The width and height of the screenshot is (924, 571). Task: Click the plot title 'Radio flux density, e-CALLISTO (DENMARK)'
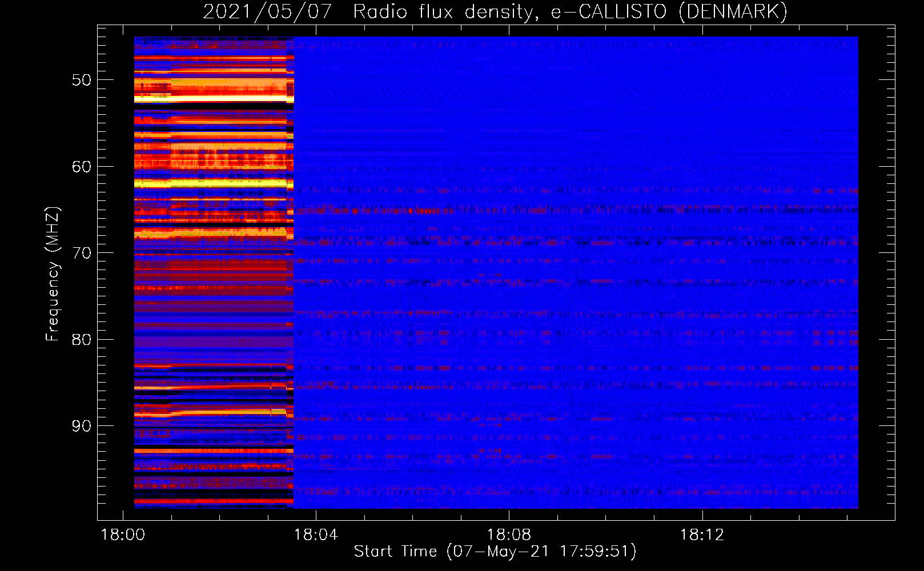(570, 11)
